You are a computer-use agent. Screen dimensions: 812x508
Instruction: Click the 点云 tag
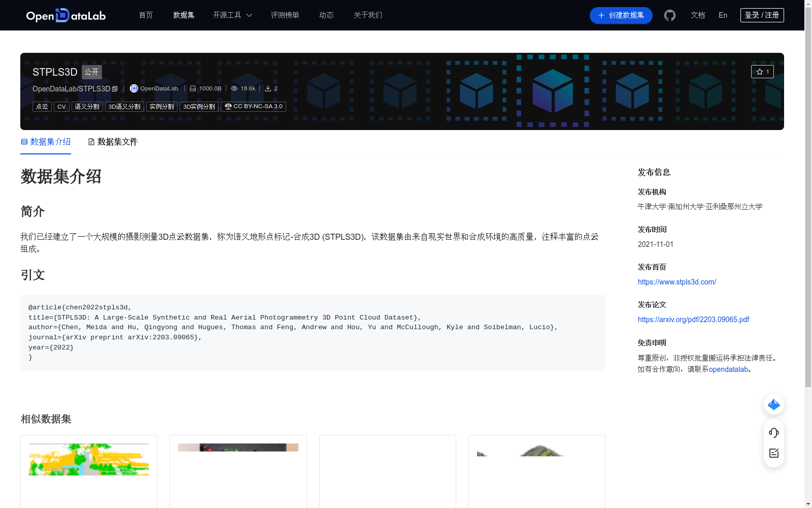pos(42,107)
